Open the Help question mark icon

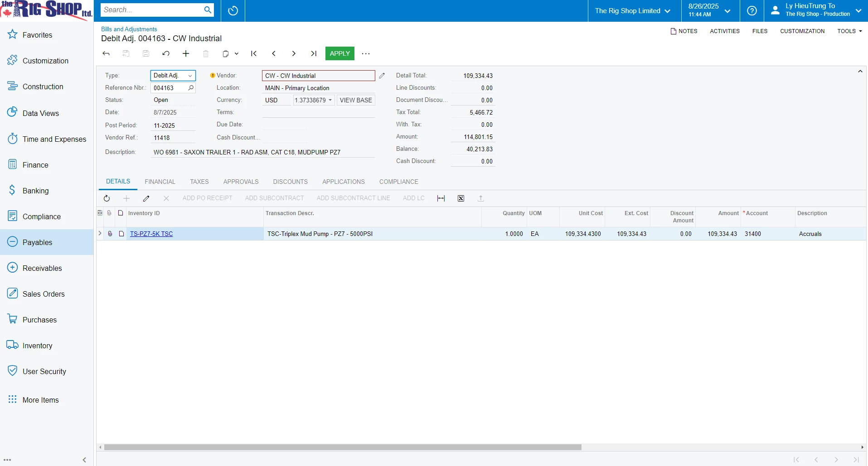pyautogui.click(x=752, y=10)
